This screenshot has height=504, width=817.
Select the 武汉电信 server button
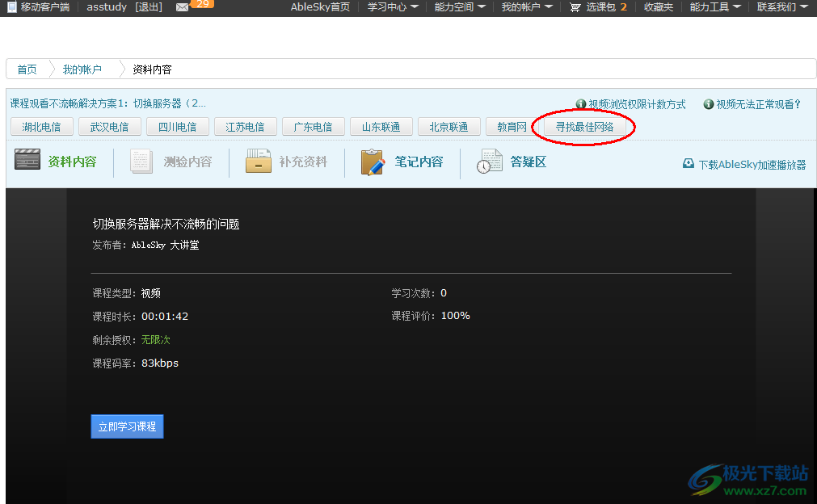tap(109, 127)
